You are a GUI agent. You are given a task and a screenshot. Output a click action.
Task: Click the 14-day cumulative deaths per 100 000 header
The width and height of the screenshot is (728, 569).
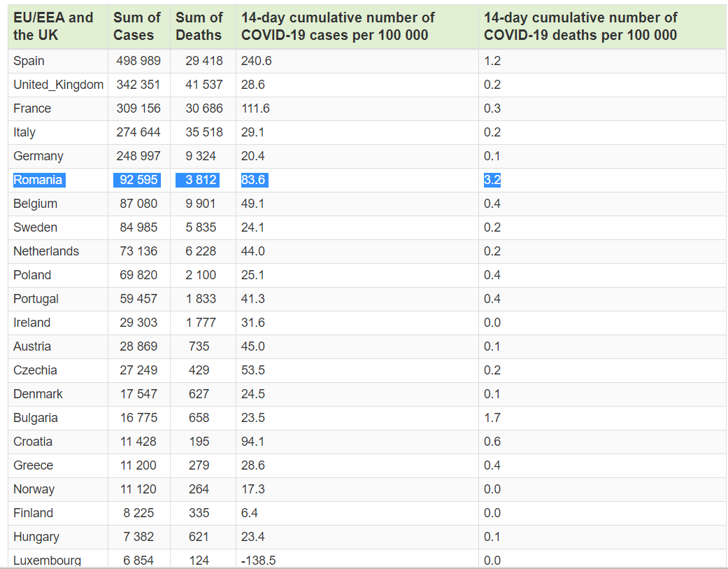click(x=580, y=27)
